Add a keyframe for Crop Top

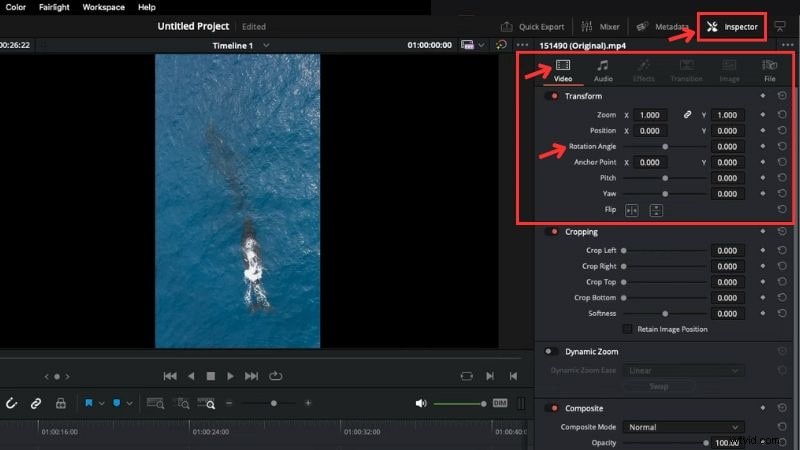click(763, 282)
